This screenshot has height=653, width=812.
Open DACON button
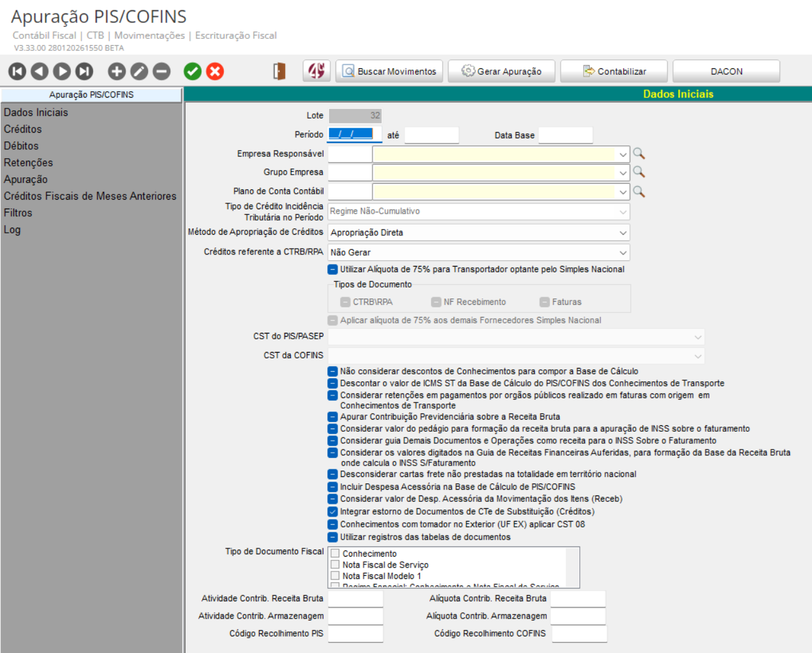(x=727, y=71)
